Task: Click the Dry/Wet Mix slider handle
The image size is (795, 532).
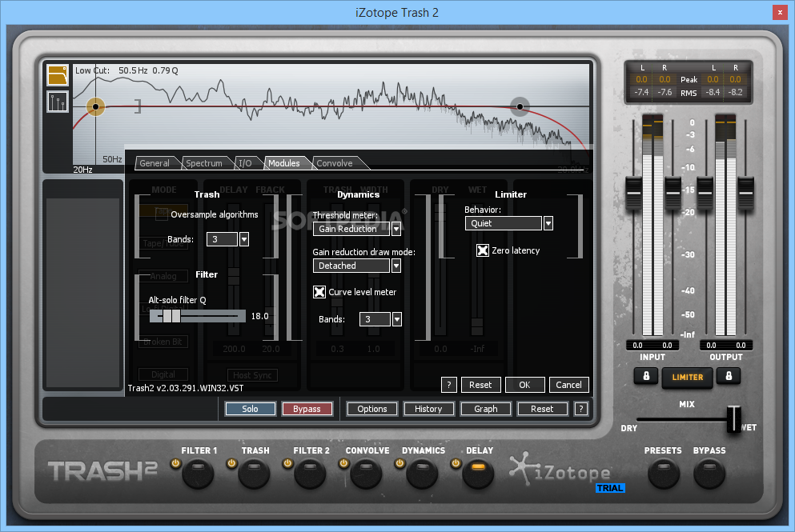Action: point(733,419)
